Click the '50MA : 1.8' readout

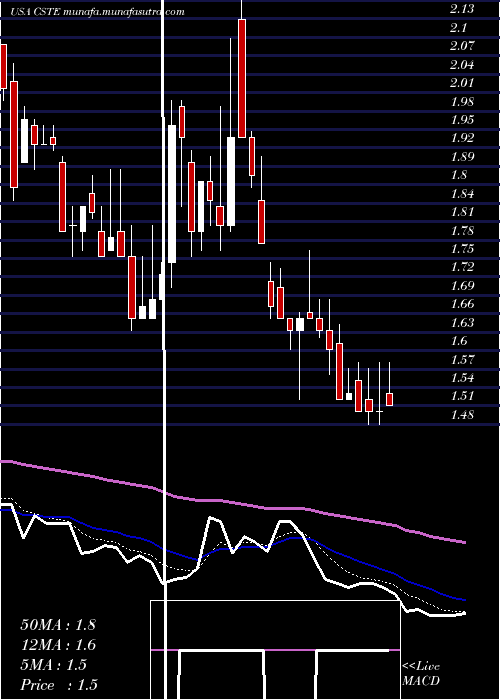pos(58,625)
